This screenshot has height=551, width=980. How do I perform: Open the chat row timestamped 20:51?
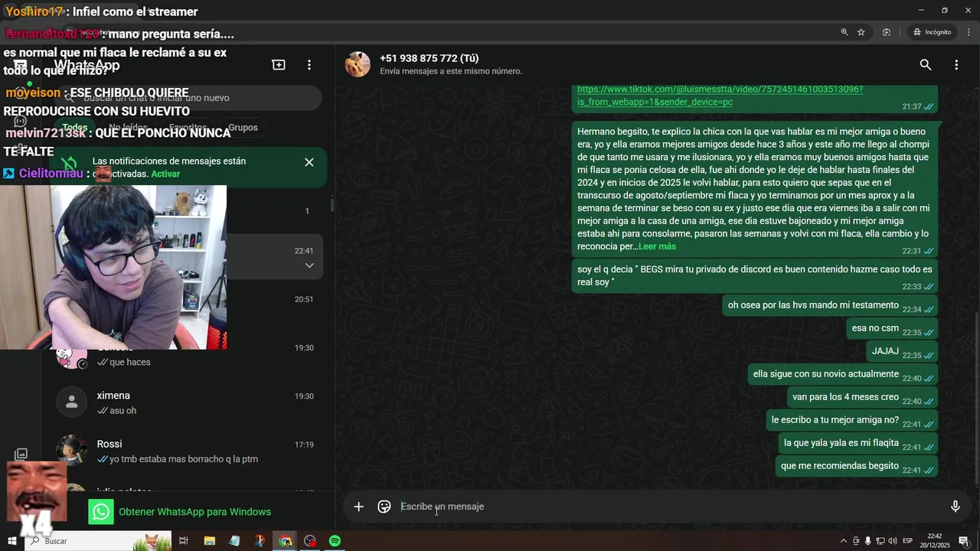click(188, 306)
